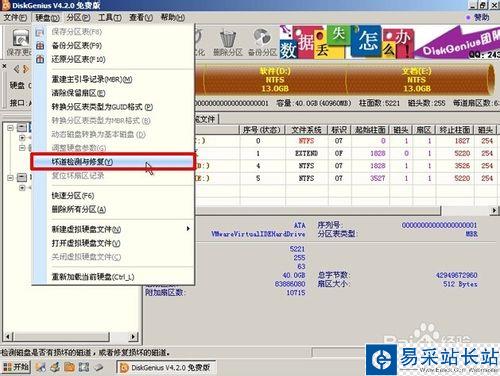Expand the first child partition tree node

(22, 137)
